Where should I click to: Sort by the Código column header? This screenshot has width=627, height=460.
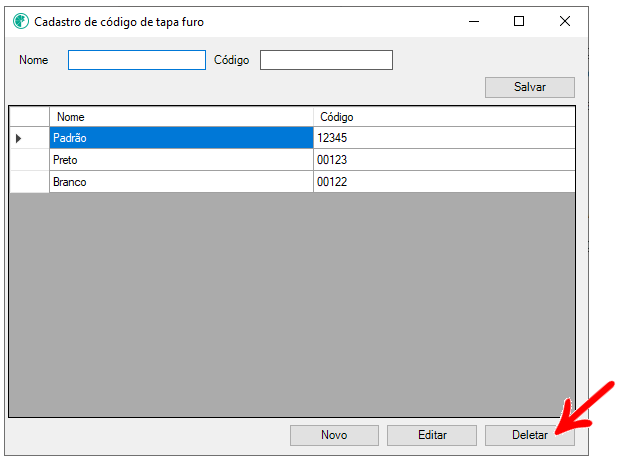(444, 117)
